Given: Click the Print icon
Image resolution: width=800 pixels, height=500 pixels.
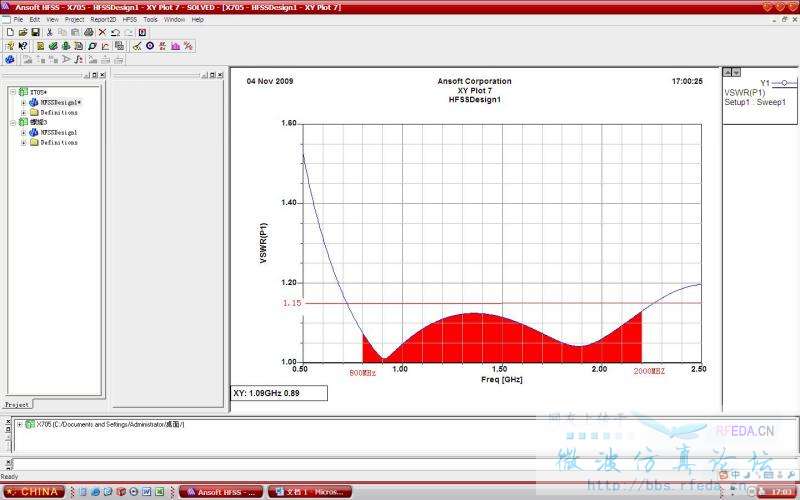Looking at the screenshot, I should click(x=89, y=32).
